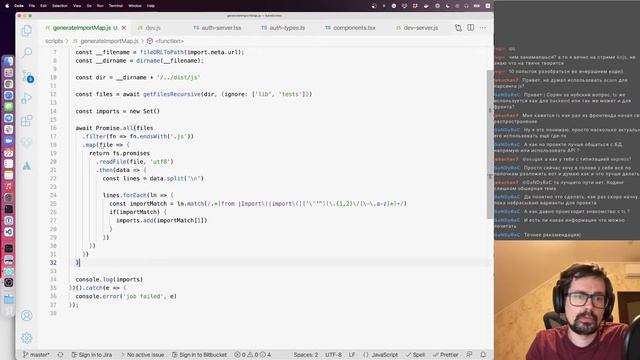Split the editor to the right
The image size is (640, 360).
[471, 28]
